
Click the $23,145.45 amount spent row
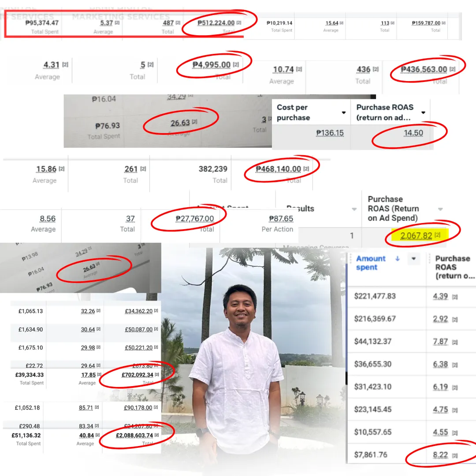click(373, 409)
